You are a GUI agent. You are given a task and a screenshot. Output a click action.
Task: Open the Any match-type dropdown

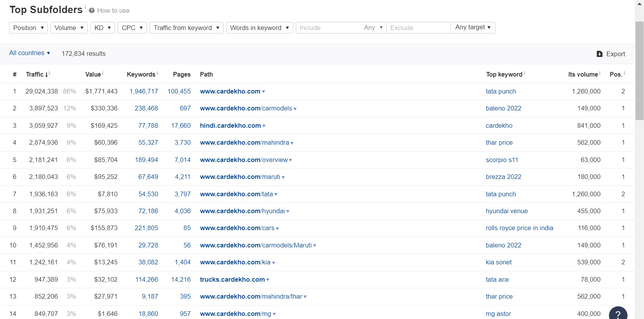(373, 28)
